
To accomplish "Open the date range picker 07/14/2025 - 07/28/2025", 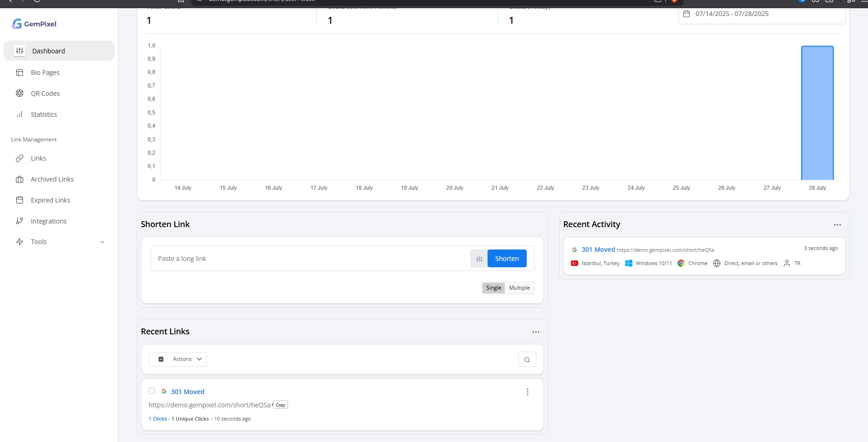I will [x=762, y=14].
